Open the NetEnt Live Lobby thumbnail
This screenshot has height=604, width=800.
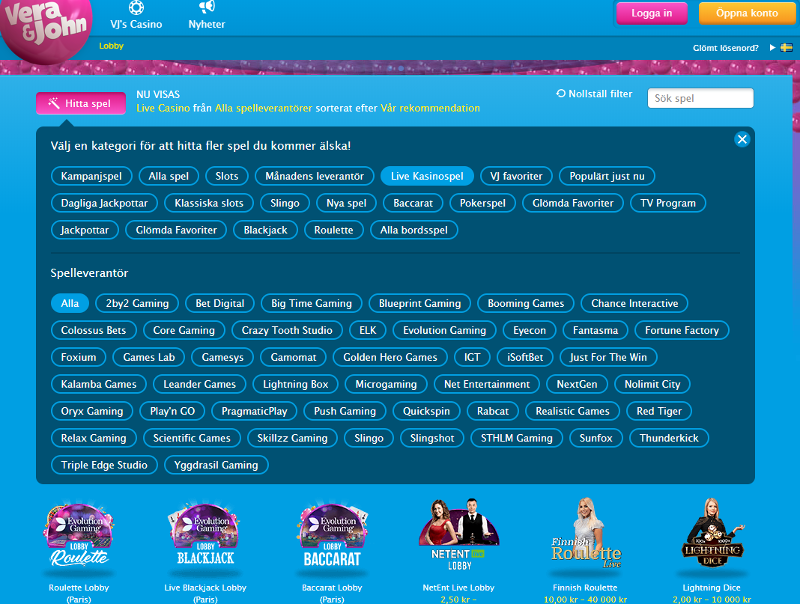[x=459, y=534]
